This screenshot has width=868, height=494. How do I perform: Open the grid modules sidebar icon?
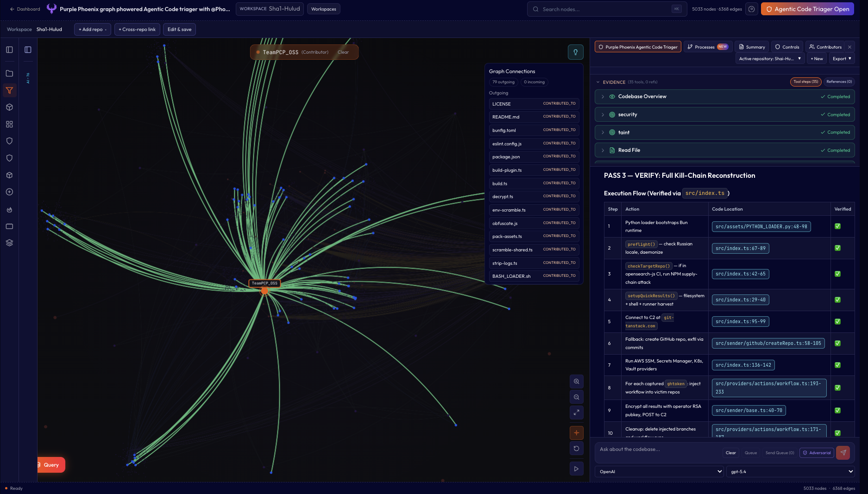pos(9,124)
